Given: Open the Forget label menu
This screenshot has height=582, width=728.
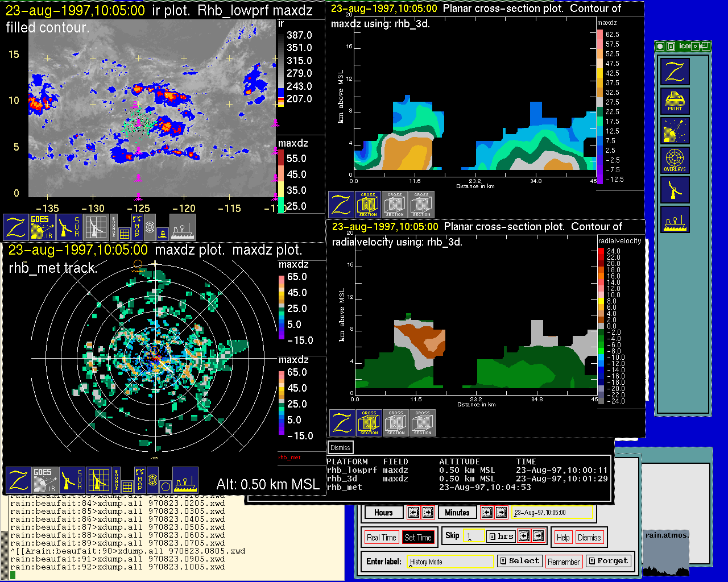Looking at the screenshot, I should 608,561.
